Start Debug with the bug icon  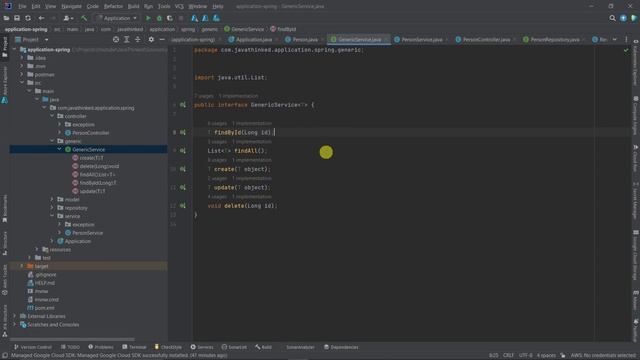[x=159, y=18]
